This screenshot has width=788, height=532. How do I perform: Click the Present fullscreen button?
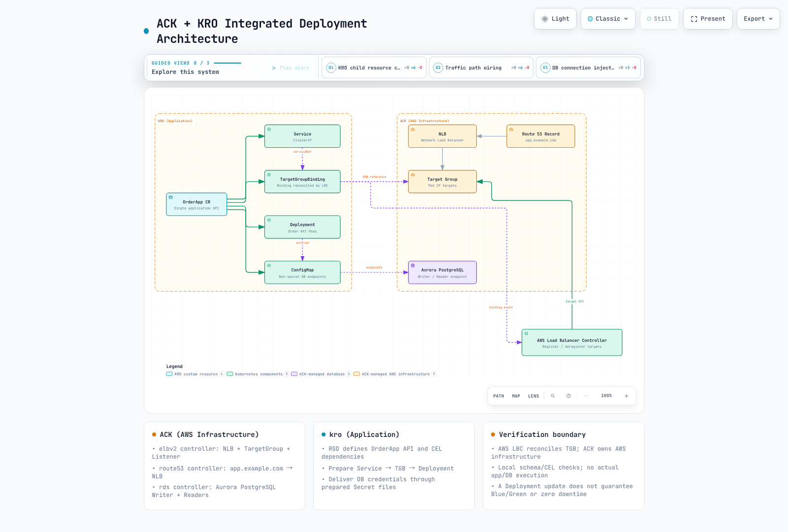pos(708,19)
